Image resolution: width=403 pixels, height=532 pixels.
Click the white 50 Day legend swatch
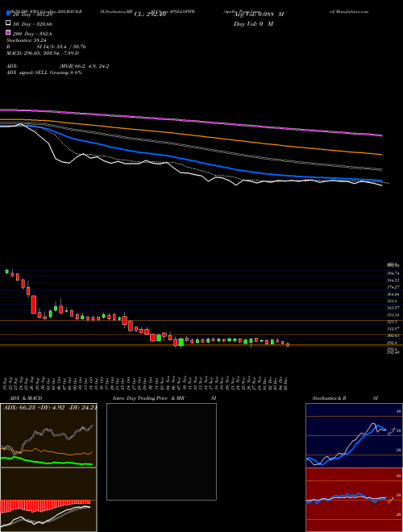(8, 23)
